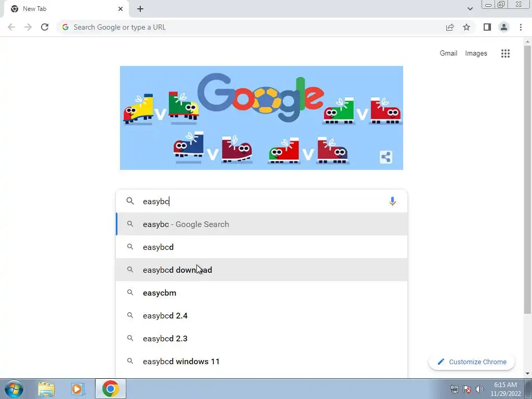Open the Google apps grid icon

point(505,54)
